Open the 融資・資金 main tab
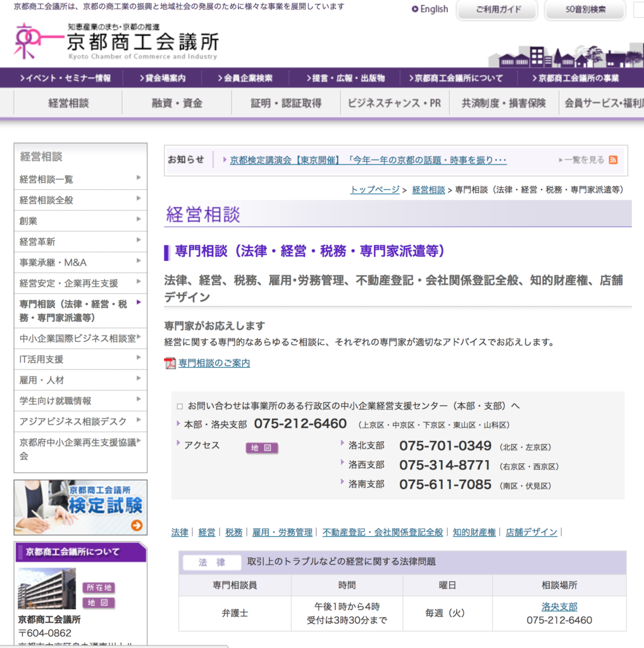The width and height of the screenshot is (644, 648). 177,103
